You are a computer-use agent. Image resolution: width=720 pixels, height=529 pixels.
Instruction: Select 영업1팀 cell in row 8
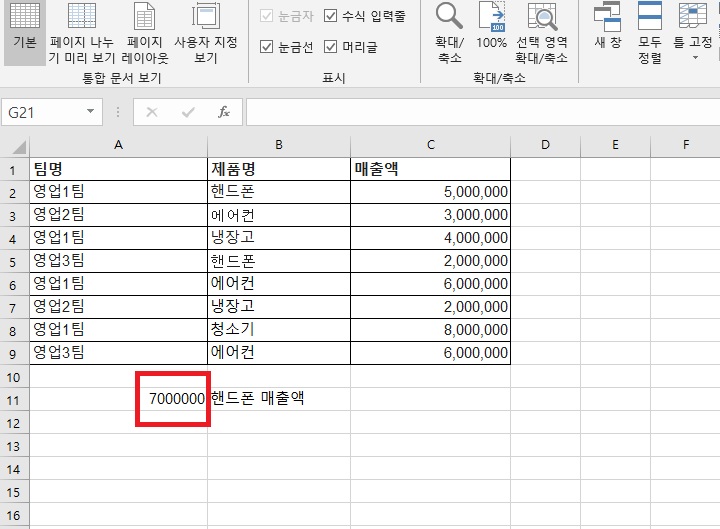[x=118, y=330]
